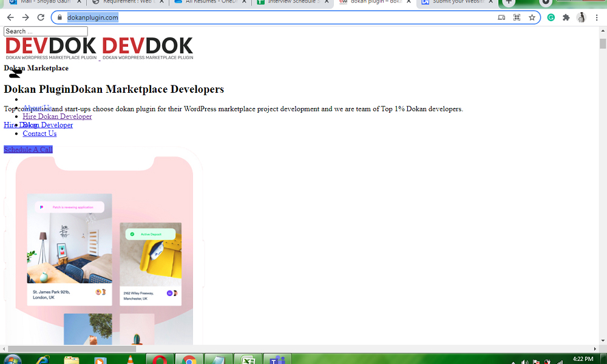View site info via the padlock icon
607x364 pixels.
59,18
